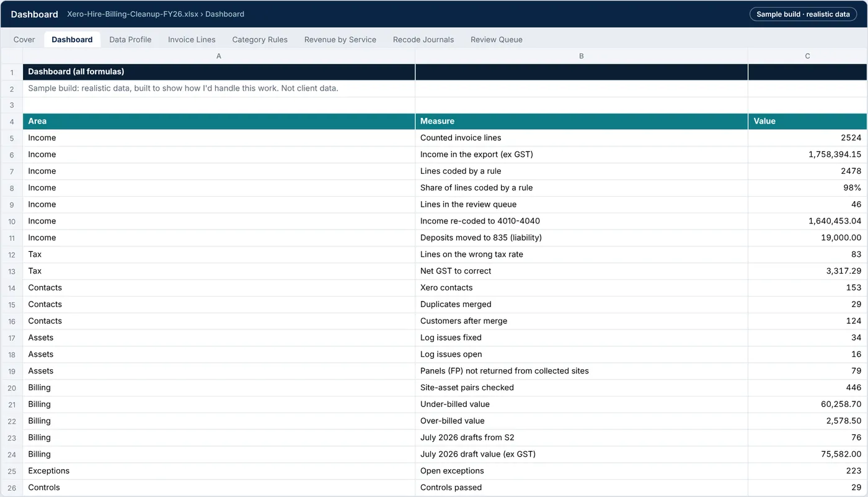Select column B header

(x=582, y=56)
